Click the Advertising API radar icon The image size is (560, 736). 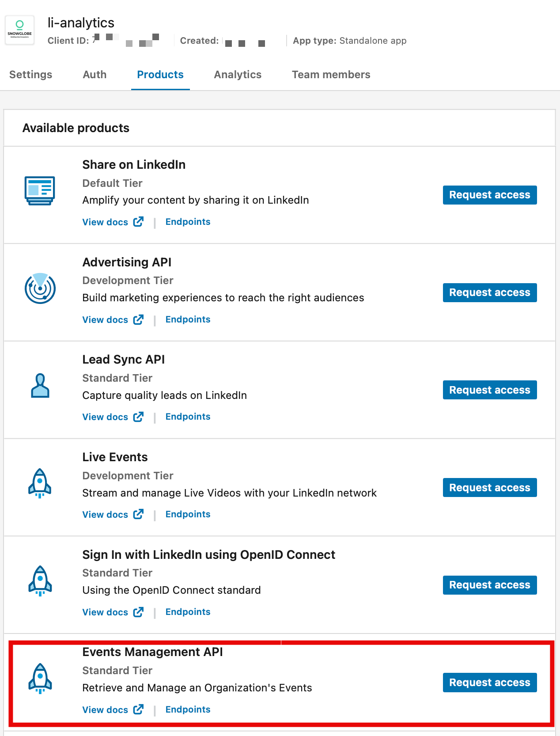[40, 288]
